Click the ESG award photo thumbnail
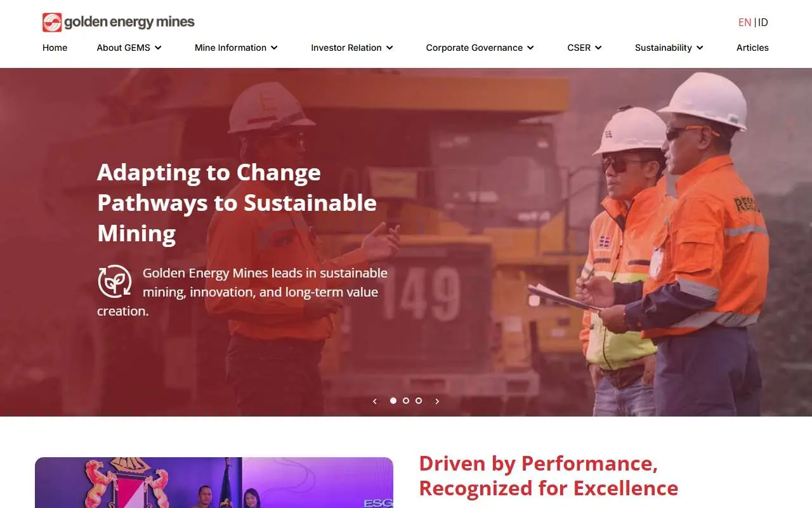 214,483
